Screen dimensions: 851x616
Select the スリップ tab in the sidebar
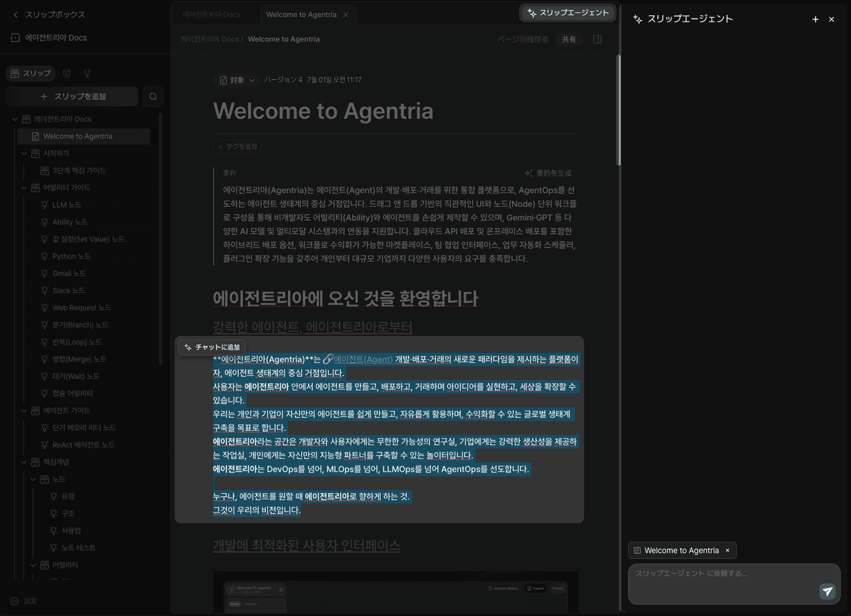31,73
